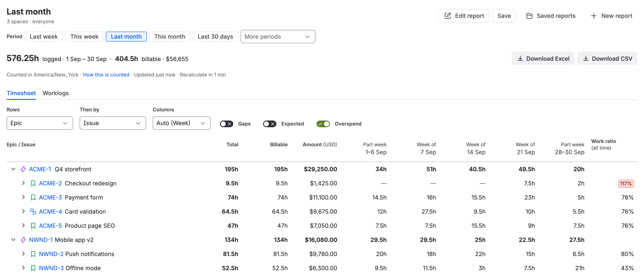Enable the Gaps toggle
Screen dimensions: 644x276
point(227,124)
